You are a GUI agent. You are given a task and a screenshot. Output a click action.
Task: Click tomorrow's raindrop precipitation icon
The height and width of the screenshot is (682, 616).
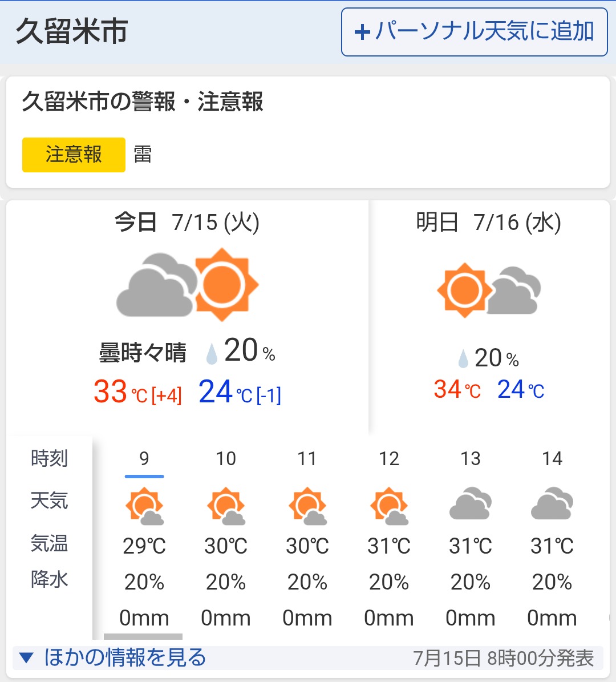pyautogui.click(x=463, y=359)
